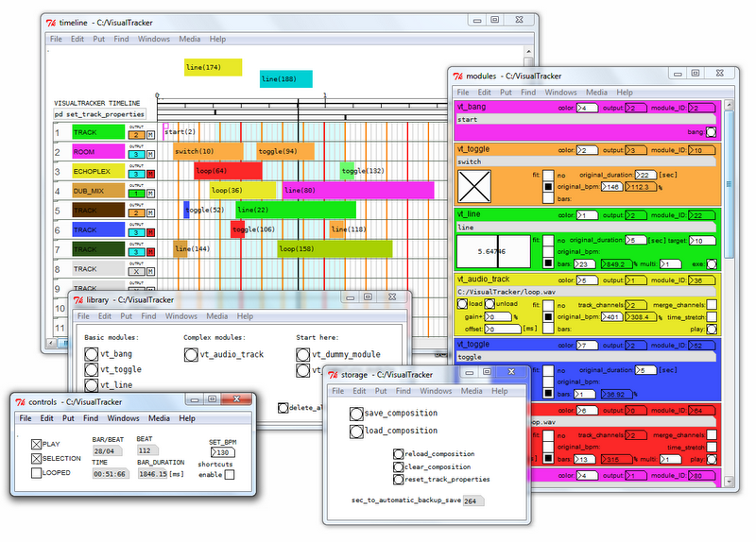Click the C:/VisualTracker/loop.wav path field

coord(586,292)
